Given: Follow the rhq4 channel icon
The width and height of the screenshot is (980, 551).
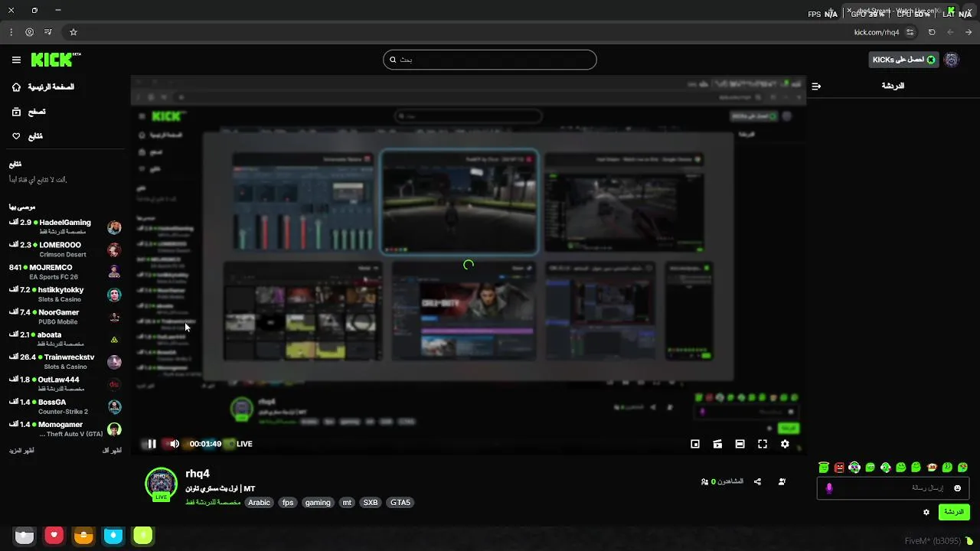Looking at the screenshot, I should click(x=782, y=481).
